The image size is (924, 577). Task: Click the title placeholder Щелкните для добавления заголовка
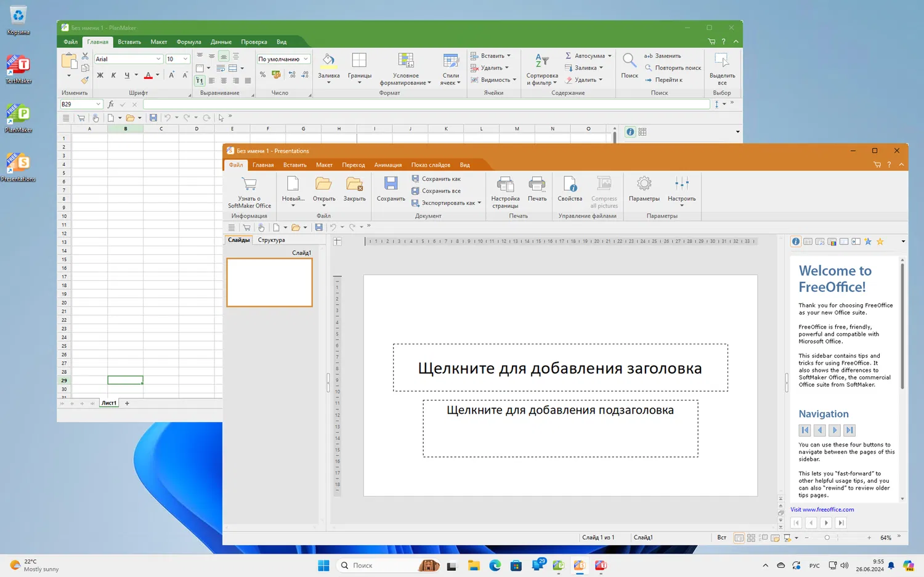pyautogui.click(x=560, y=368)
